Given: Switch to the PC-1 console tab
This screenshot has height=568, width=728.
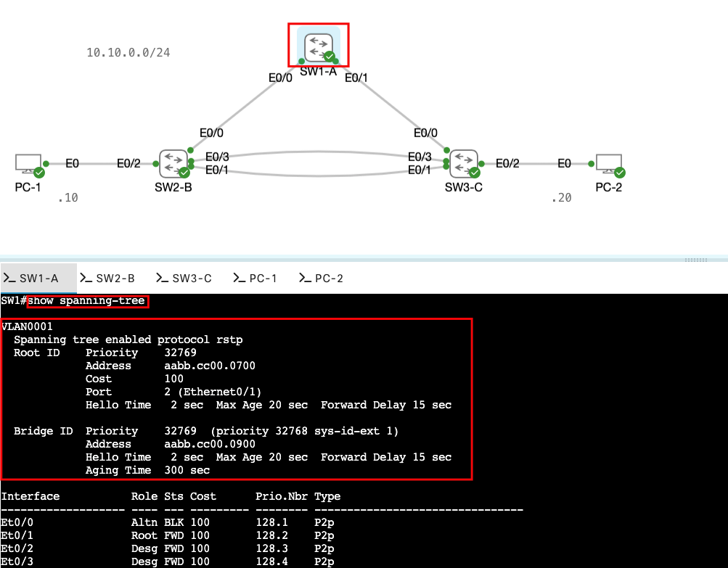Looking at the screenshot, I should point(254,279).
